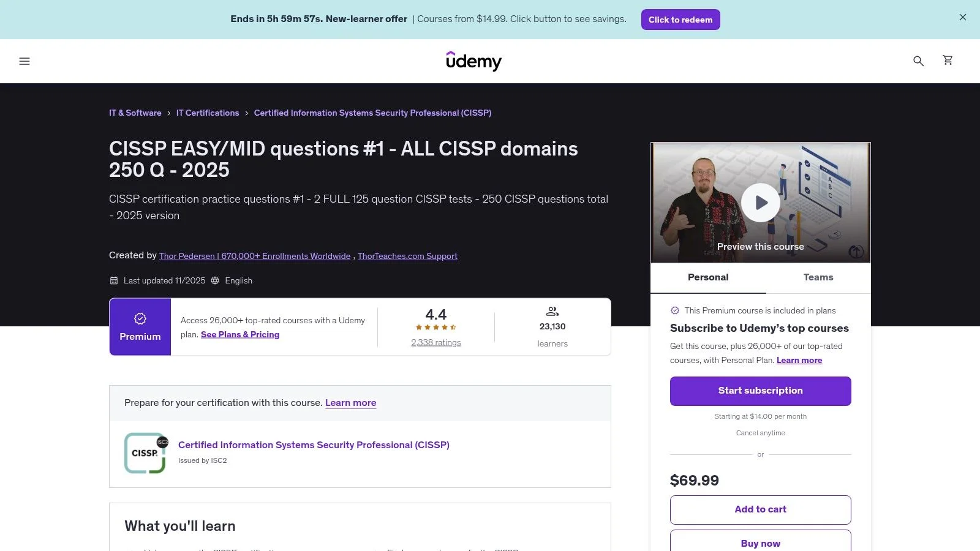
Task: Open the shopping cart icon
Action: coord(948,60)
